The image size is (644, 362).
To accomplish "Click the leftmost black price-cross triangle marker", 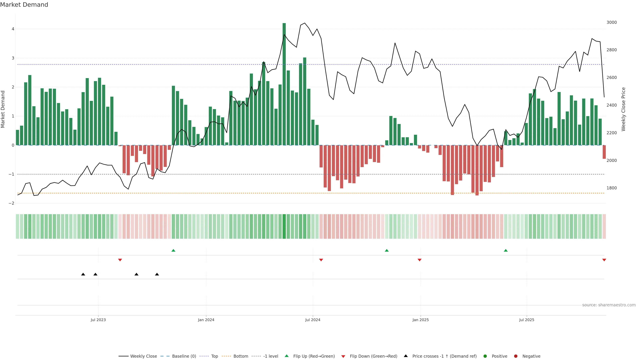I will tap(83, 274).
